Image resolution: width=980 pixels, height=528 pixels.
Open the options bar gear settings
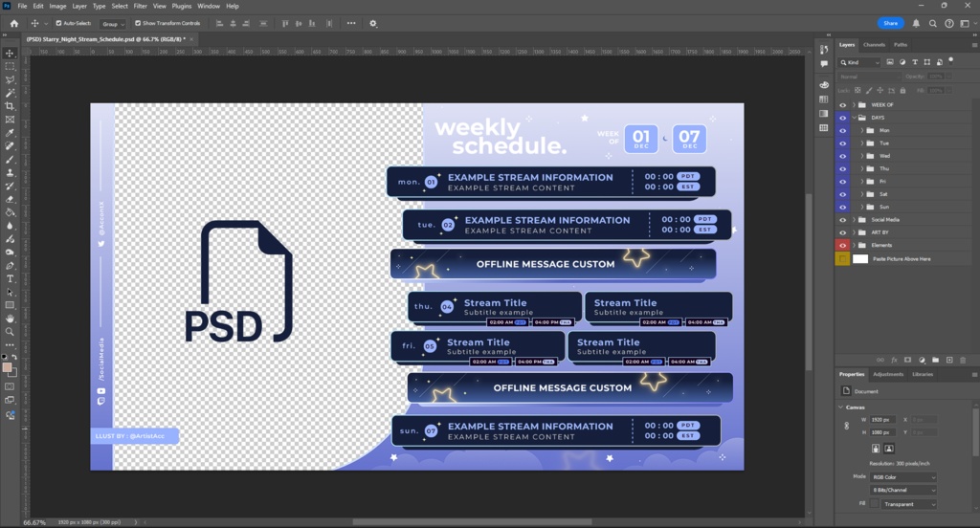[x=373, y=23]
